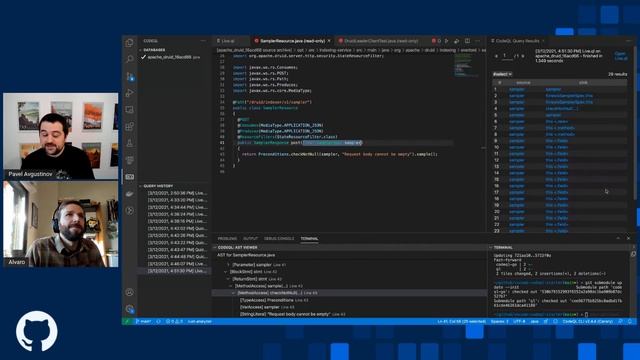Go to the previous results page arrow

pyautogui.click(x=496, y=56)
